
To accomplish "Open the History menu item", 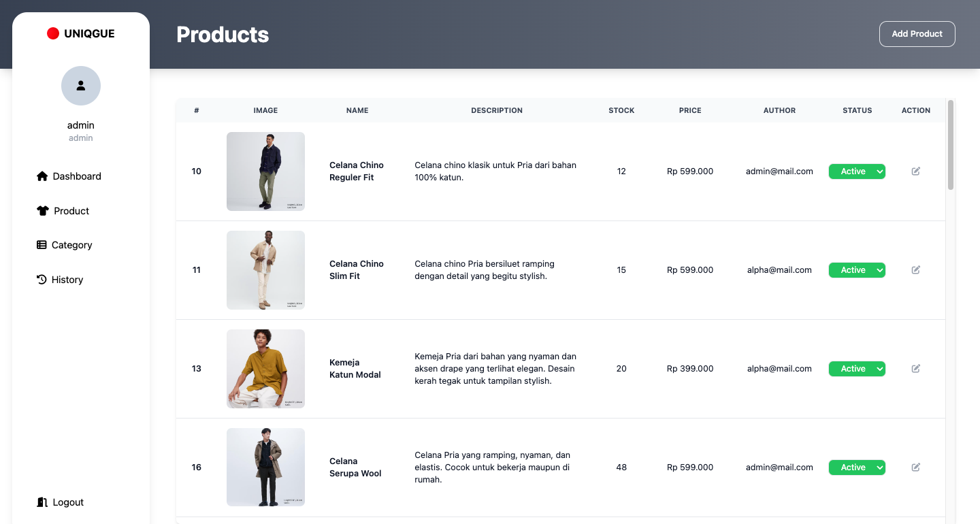I will [x=60, y=280].
